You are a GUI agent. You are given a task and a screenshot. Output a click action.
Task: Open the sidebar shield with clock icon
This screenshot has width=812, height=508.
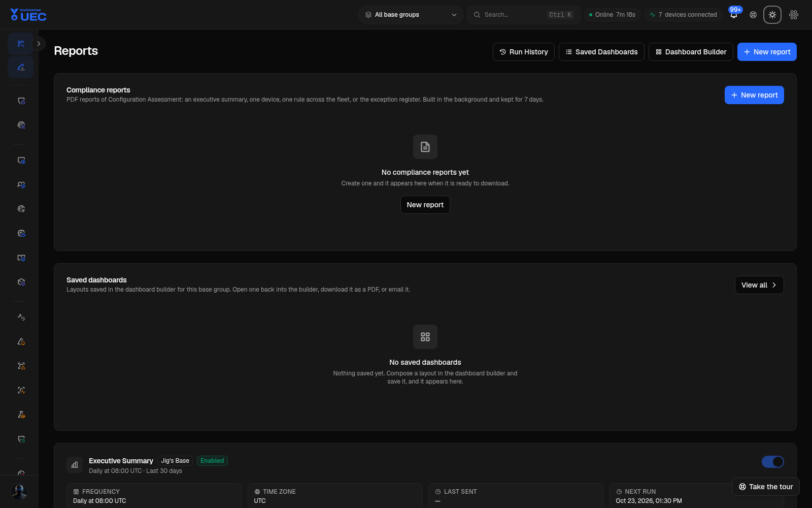(21, 439)
